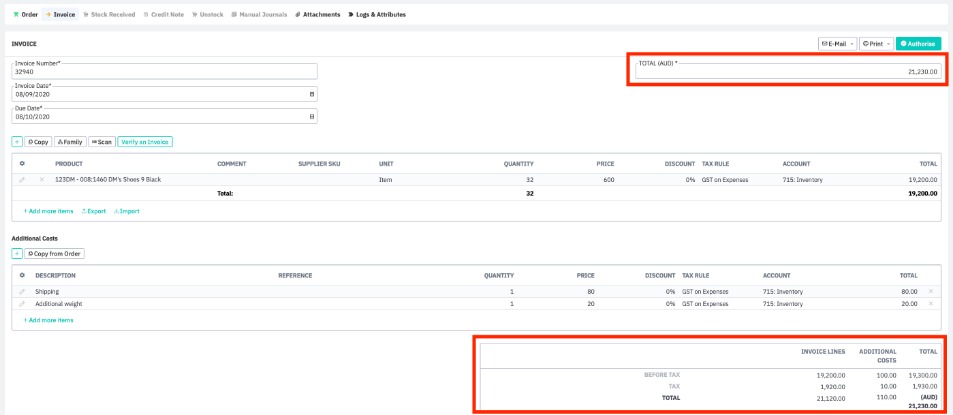The image size is (953, 415).
Task: Delete the Shipping additional cost row
Action: pos(930,291)
